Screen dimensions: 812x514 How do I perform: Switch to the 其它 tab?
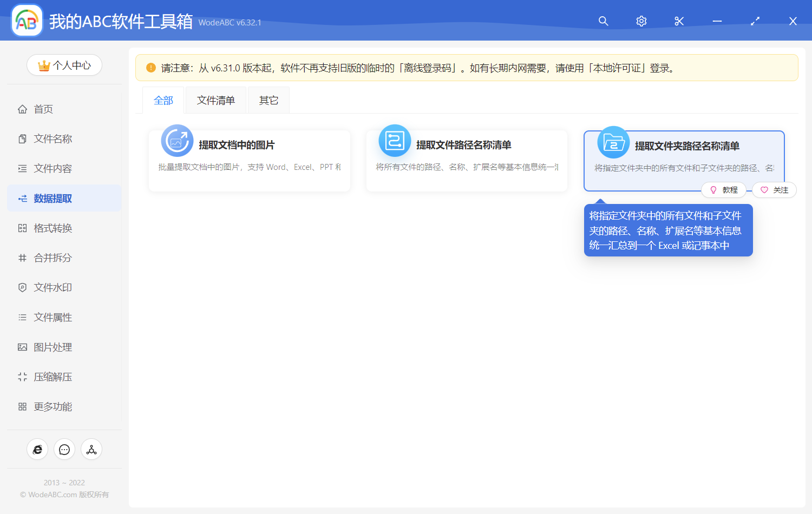[269, 100]
